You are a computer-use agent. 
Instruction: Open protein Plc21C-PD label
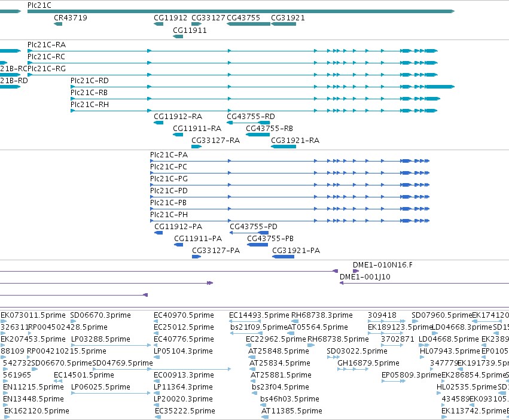(x=169, y=191)
